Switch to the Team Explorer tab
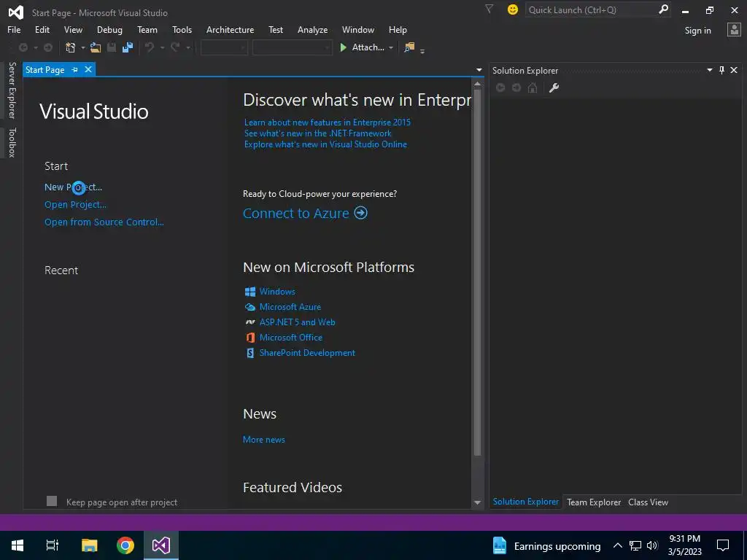 (x=594, y=502)
